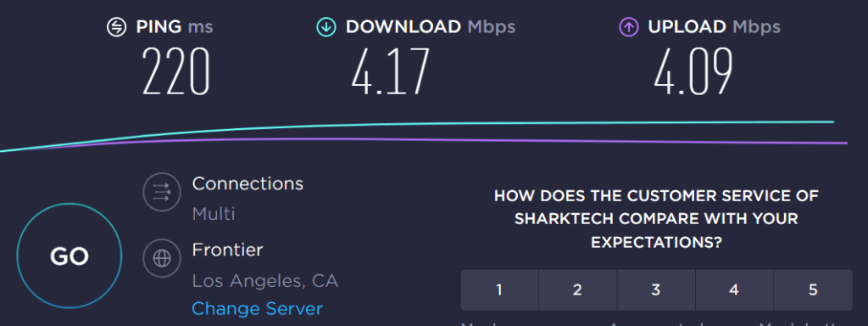
Task: Toggle the Multi connections setting
Action: (x=214, y=214)
